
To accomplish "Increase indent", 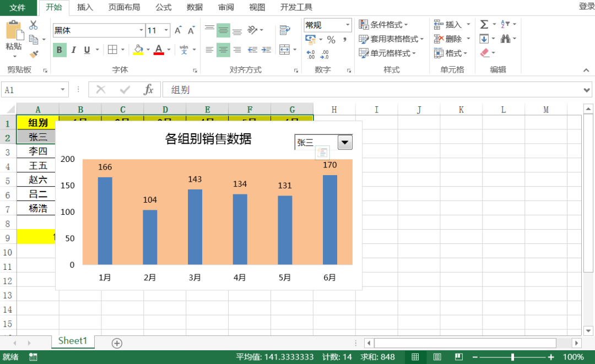I will [267, 50].
